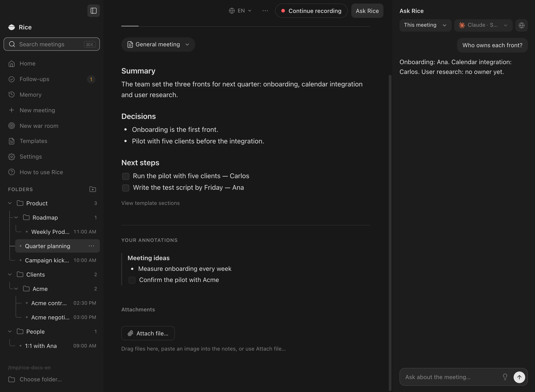This screenshot has height=392, width=535.
Task: Collapse the Product folder chevron
Action: point(10,203)
